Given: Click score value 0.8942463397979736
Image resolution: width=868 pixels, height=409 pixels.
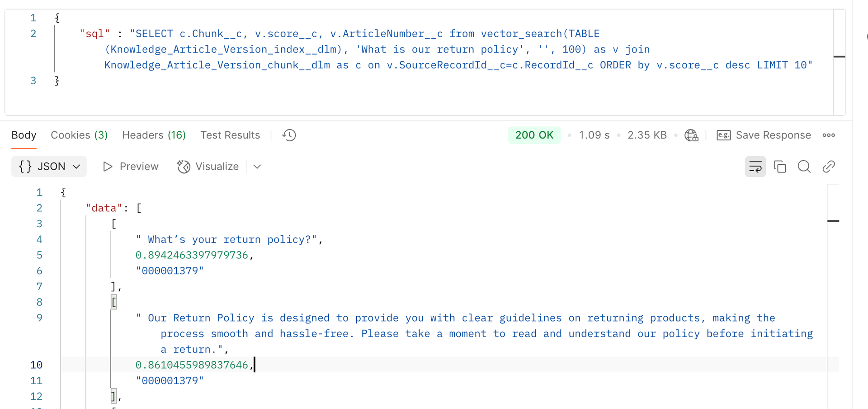Looking at the screenshot, I should 192,255.
